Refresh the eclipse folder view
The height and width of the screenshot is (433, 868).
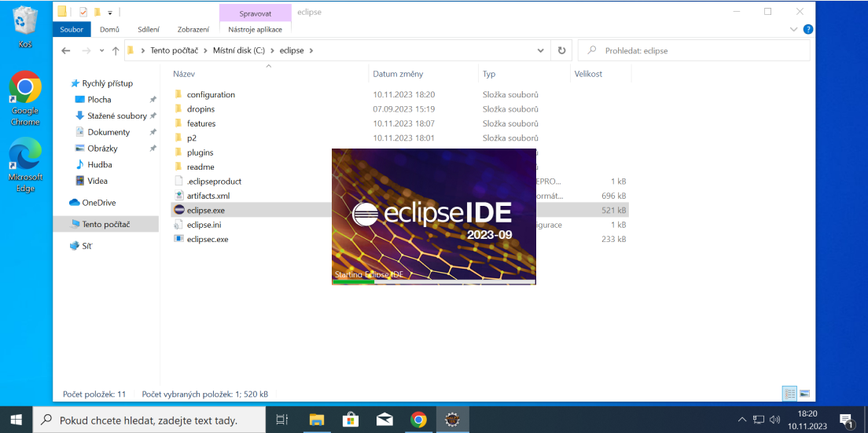561,50
